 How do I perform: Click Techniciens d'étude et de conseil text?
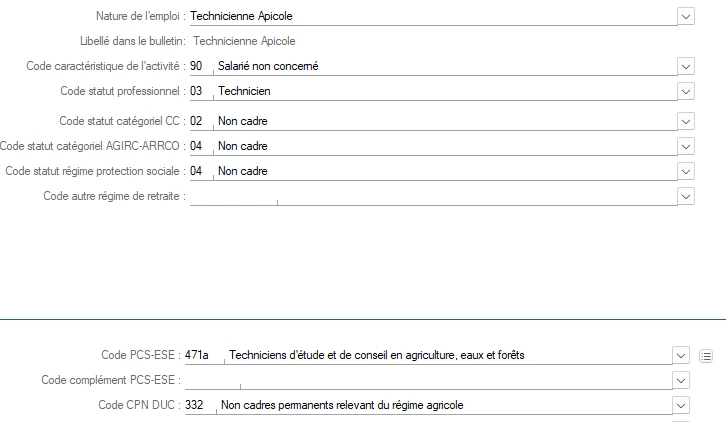coord(377,355)
